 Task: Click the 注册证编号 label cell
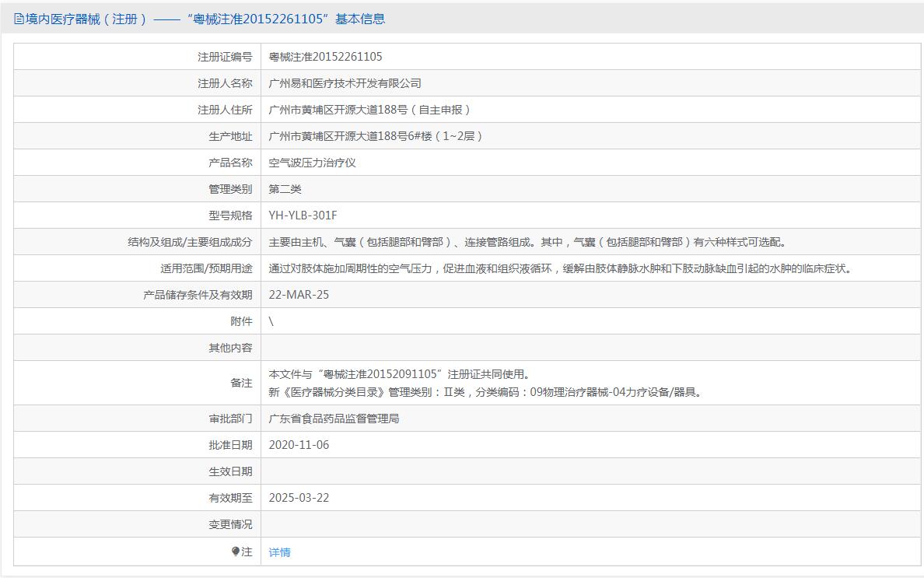coord(138,57)
